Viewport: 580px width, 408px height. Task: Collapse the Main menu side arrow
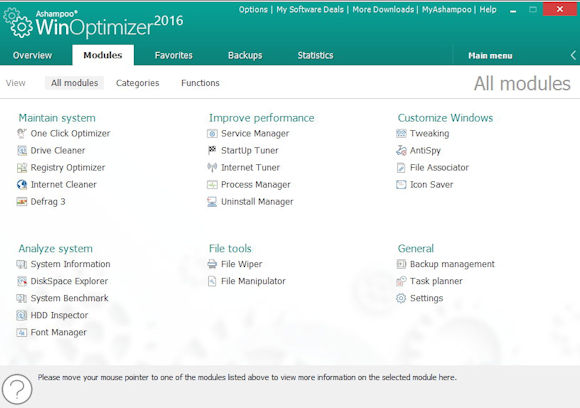point(573,55)
